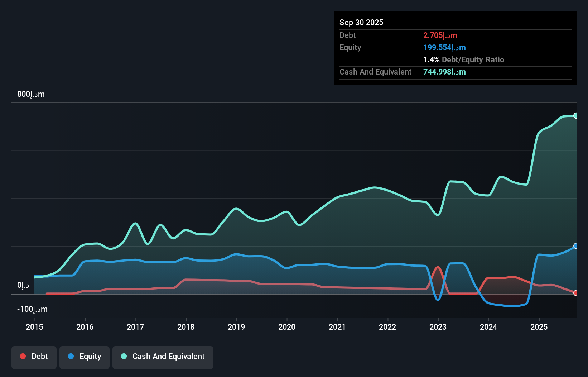Toggle the Debt series visibility
Viewport: 588px width, 377px height.
point(34,357)
